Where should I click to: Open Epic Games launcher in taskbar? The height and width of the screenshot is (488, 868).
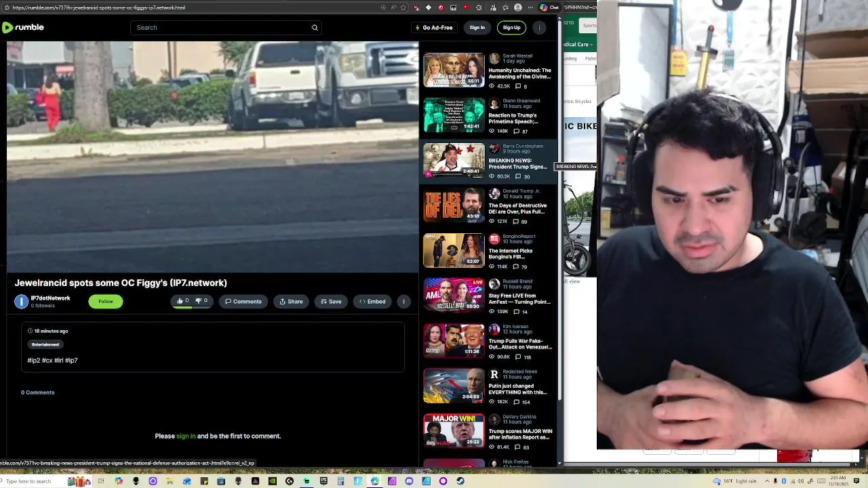(323, 481)
